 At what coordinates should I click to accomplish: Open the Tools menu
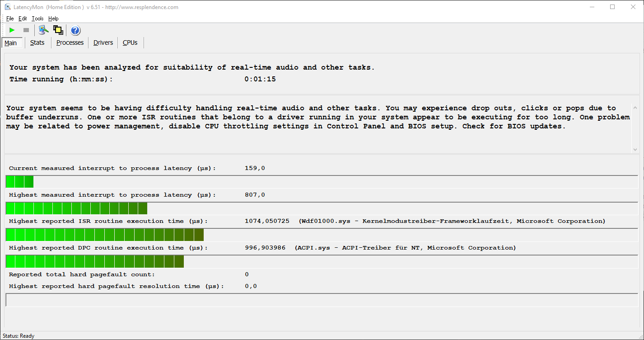pyautogui.click(x=37, y=19)
